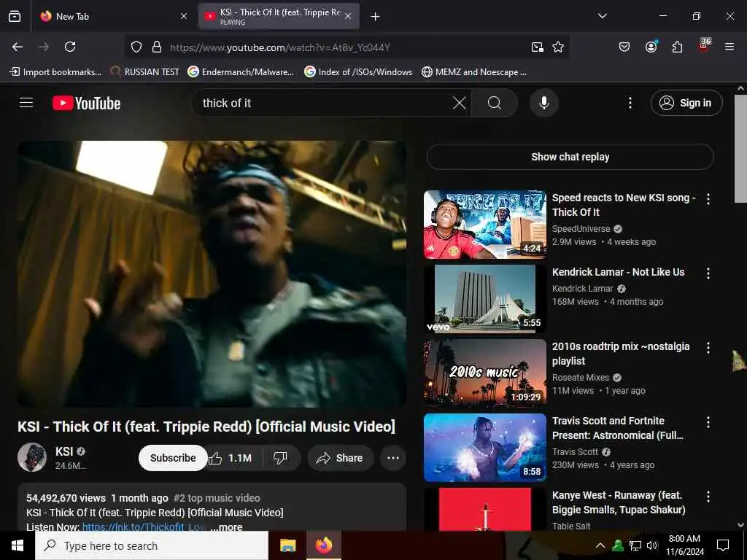This screenshot has height=560, width=747.
Task: Search with your voice microphone
Action: [x=544, y=103]
